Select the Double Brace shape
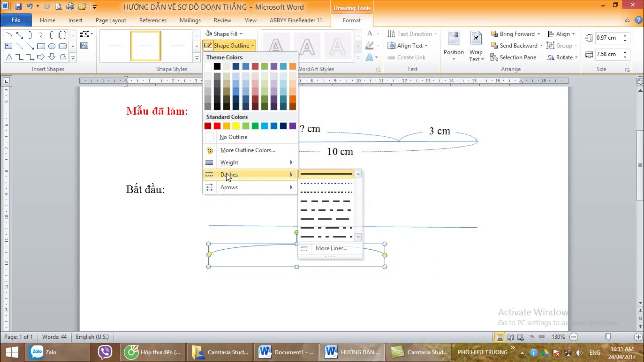Screen dimensions: 644x362 click(62, 35)
